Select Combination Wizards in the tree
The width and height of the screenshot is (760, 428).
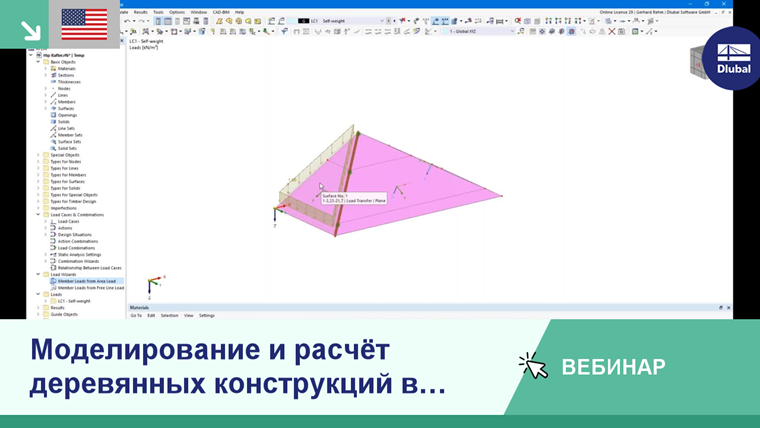[x=78, y=261]
